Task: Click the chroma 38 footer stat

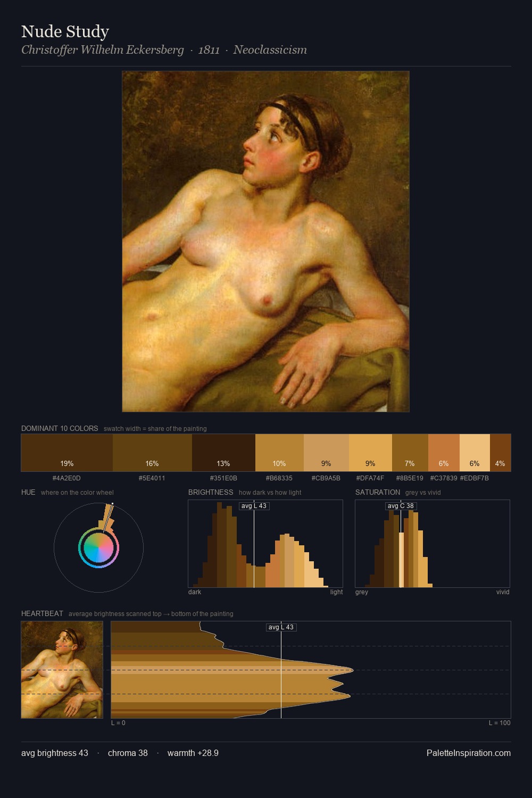Action: [128, 753]
